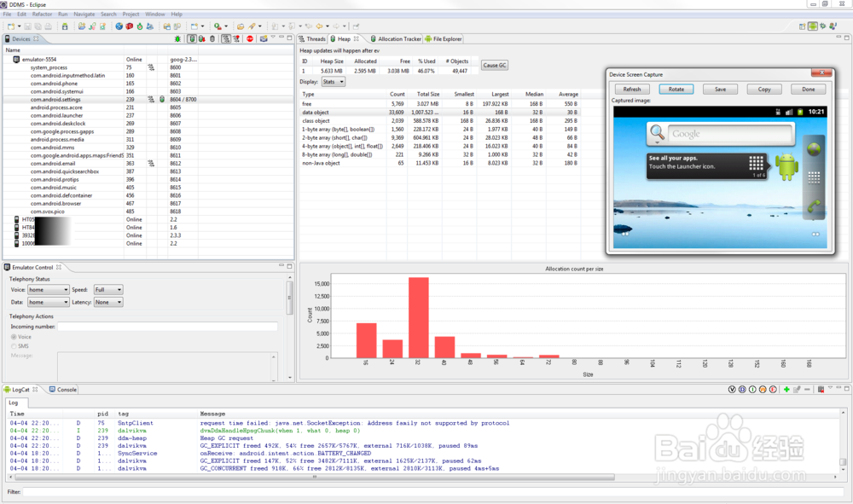Click the red Stop Process icon
The height and width of the screenshot is (504, 853).
point(250,39)
